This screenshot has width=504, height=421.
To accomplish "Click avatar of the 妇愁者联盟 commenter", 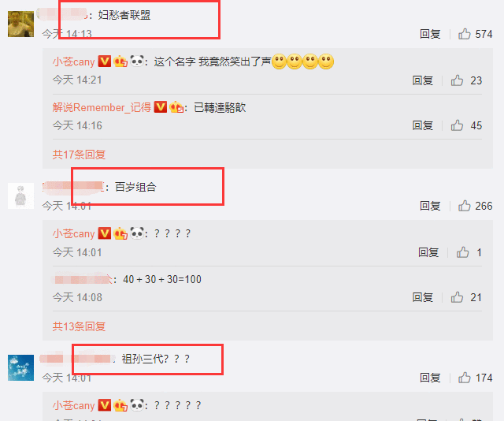I will coord(21,24).
